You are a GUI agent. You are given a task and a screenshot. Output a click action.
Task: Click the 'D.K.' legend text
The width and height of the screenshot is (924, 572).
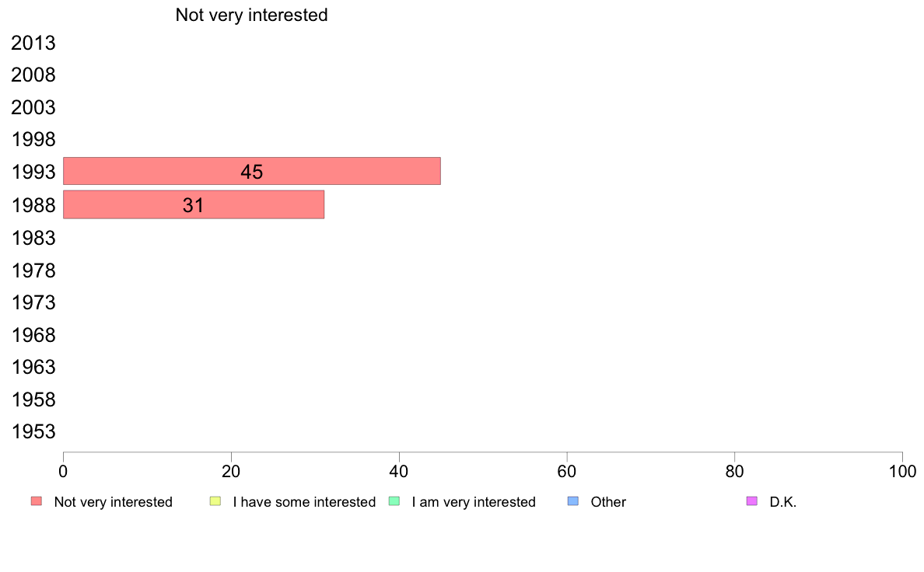(783, 502)
